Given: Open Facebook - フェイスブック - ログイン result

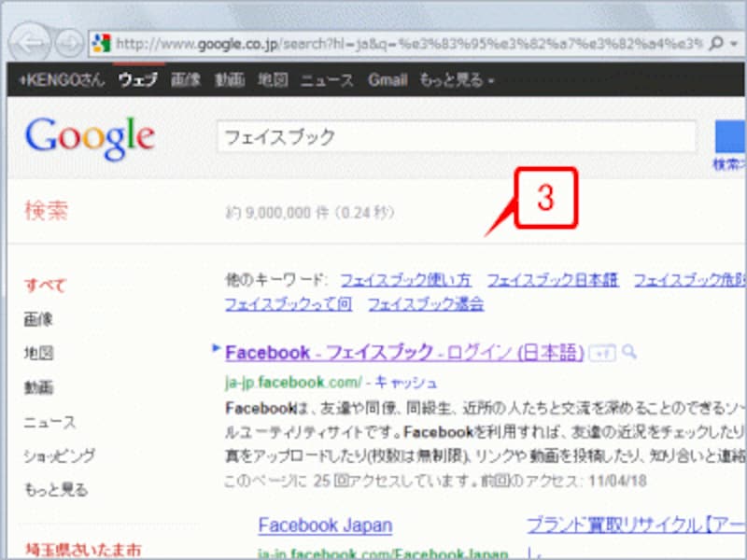Looking at the screenshot, I should coord(404,353).
